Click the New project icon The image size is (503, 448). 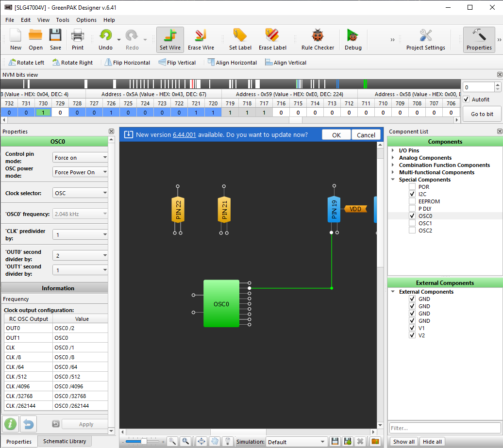pyautogui.click(x=16, y=39)
